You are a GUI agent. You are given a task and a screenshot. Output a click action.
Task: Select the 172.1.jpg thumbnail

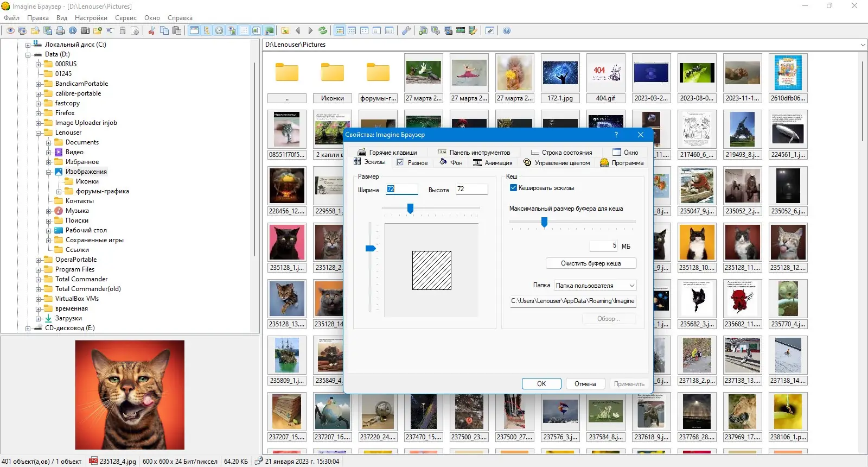click(x=560, y=78)
